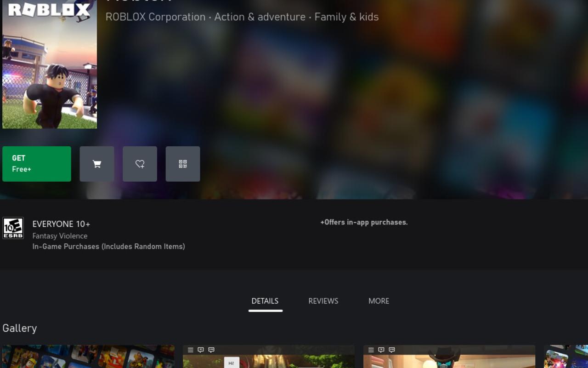Image resolution: width=588 pixels, height=368 pixels.
Task: Switch to the DETAILS tab
Action: tap(265, 301)
